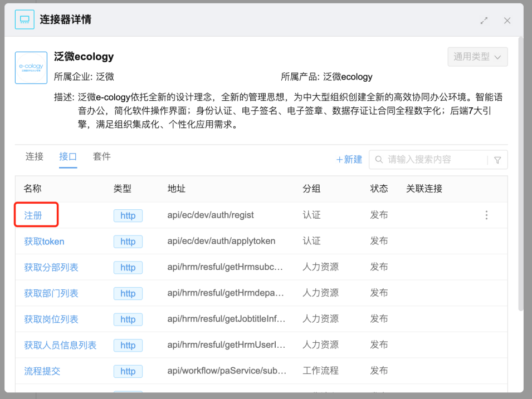
Task: Open the 通用类型 dropdown
Action: (x=477, y=57)
